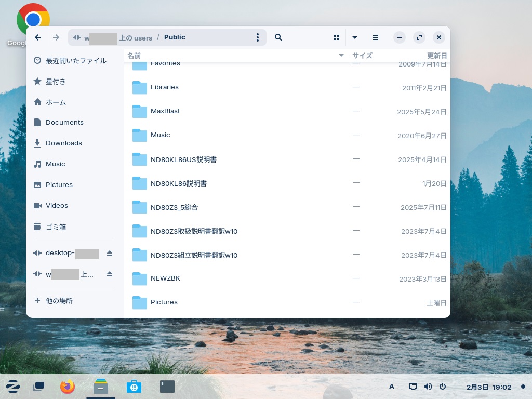Open the search magnifier in file manager
The height and width of the screenshot is (399, 532).
coord(278,37)
